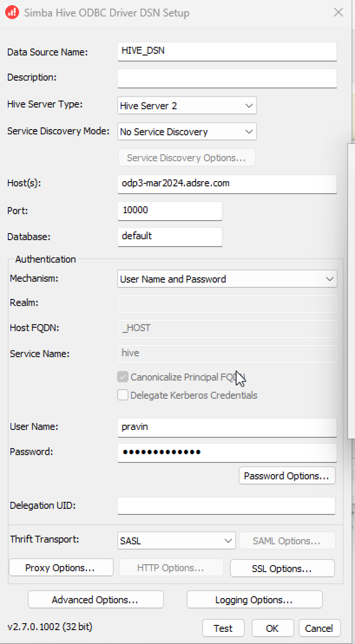This screenshot has height=644, width=355.
Task: Click the Delegation UID text box
Action: pyautogui.click(x=227, y=505)
